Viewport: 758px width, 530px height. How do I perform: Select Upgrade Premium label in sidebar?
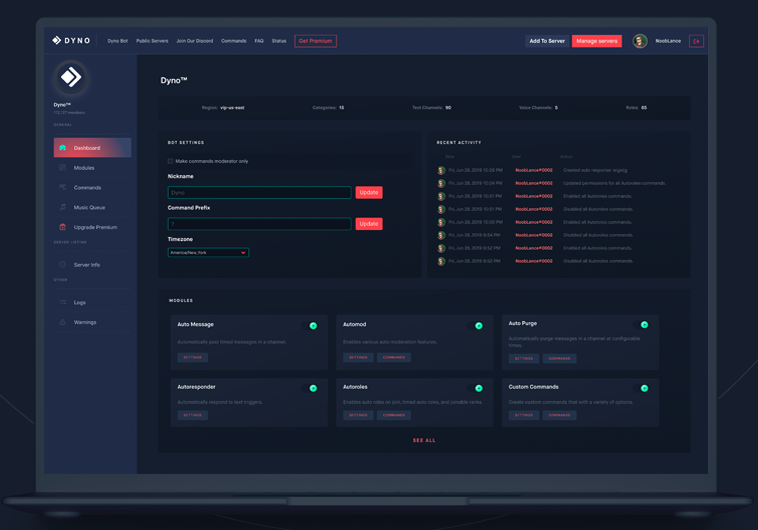pyautogui.click(x=95, y=227)
